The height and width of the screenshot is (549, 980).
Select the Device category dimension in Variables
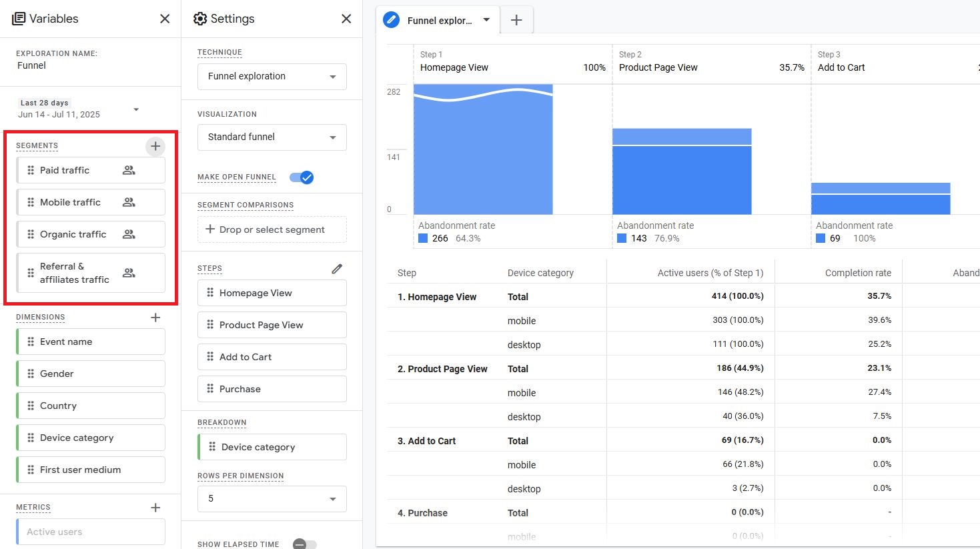click(91, 438)
